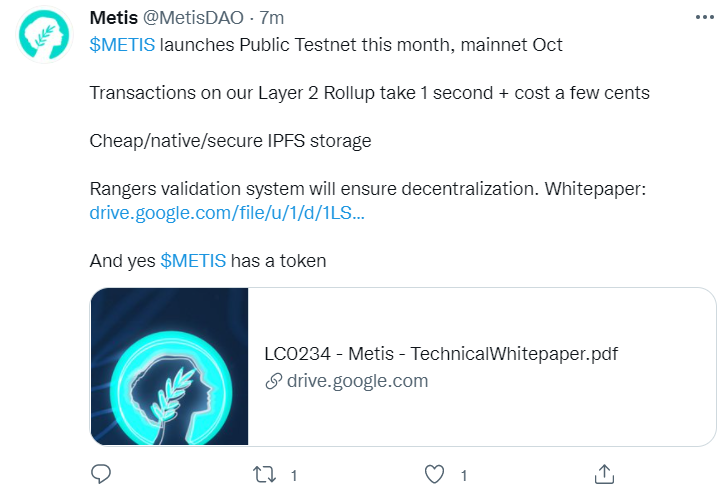Click the first $METIS cashtag

tap(122, 45)
